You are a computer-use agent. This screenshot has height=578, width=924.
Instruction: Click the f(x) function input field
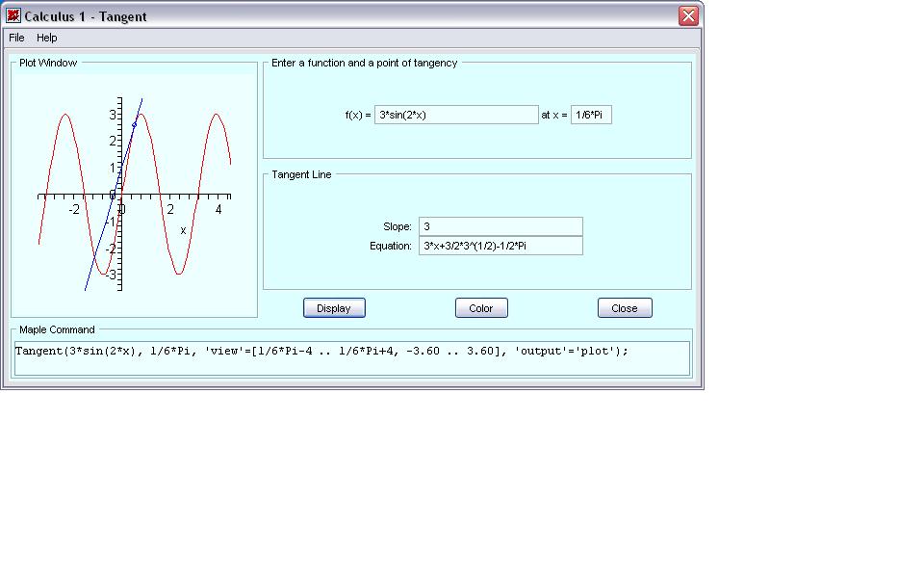pyautogui.click(x=456, y=115)
